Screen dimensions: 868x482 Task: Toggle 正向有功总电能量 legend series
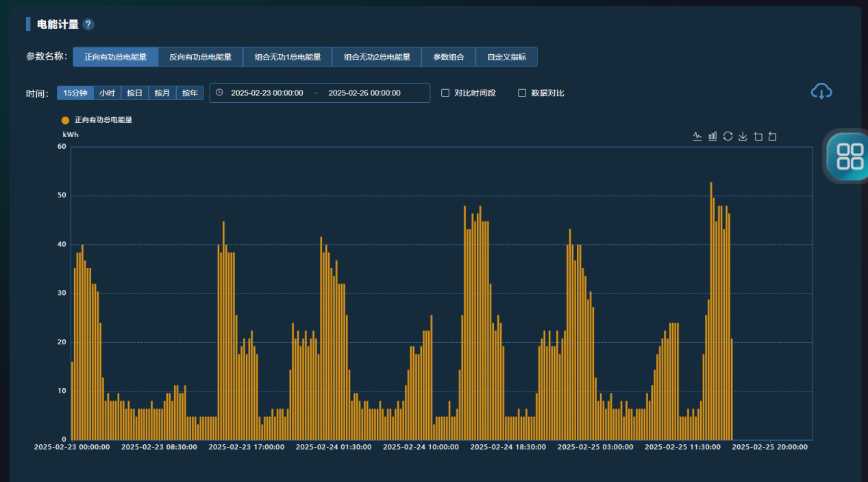(x=66, y=120)
